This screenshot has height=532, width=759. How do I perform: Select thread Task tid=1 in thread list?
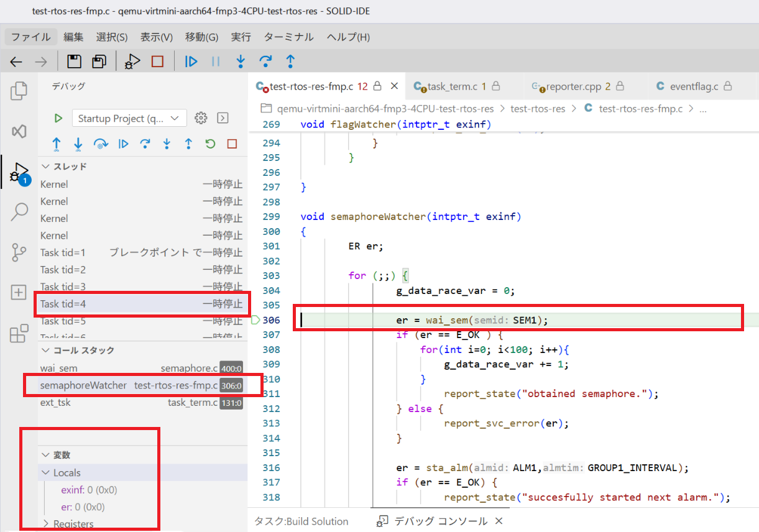pyautogui.click(x=63, y=252)
